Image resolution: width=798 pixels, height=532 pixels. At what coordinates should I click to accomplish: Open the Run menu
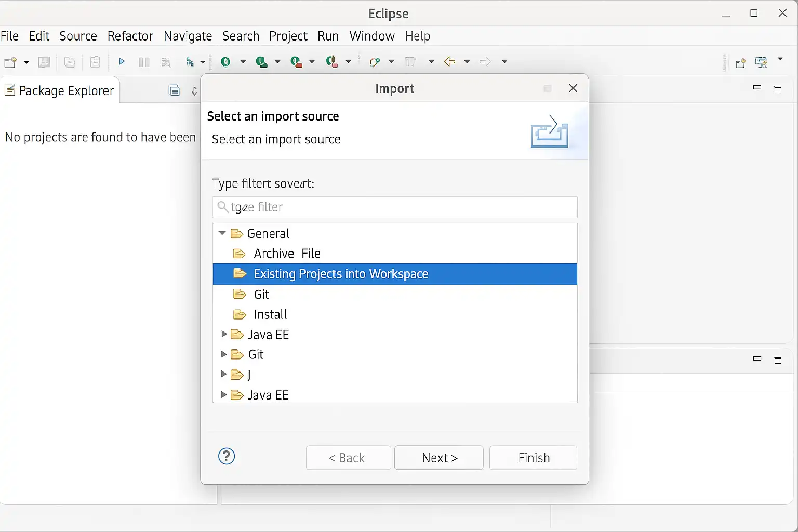point(328,36)
